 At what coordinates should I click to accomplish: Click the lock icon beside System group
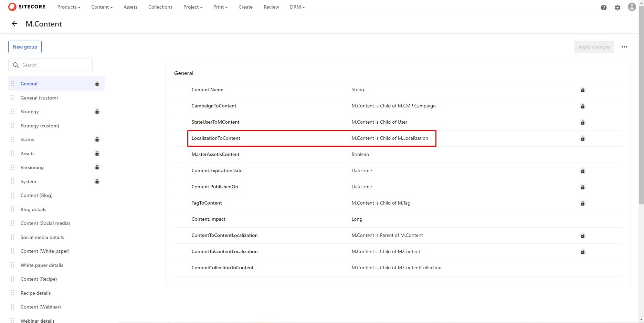pos(97,181)
